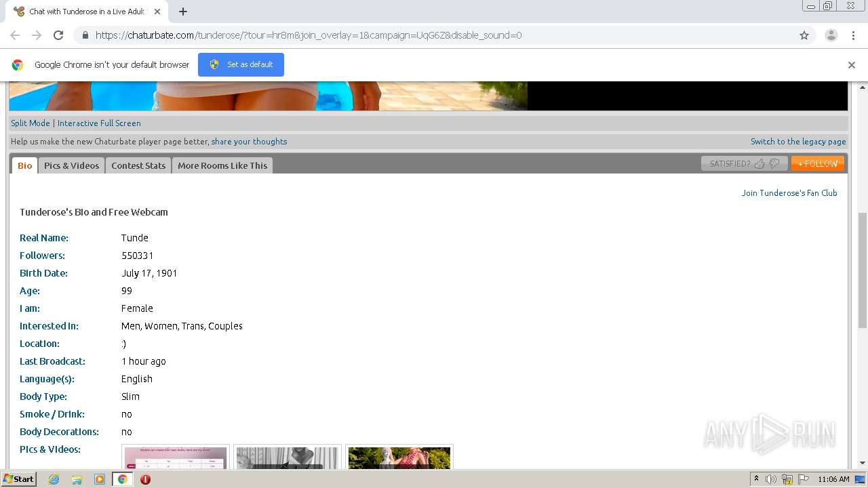Viewport: 868px width, 488px height.
Task: Click the Real Name value Tunde
Action: pyautogui.click(x=135, y=238)
